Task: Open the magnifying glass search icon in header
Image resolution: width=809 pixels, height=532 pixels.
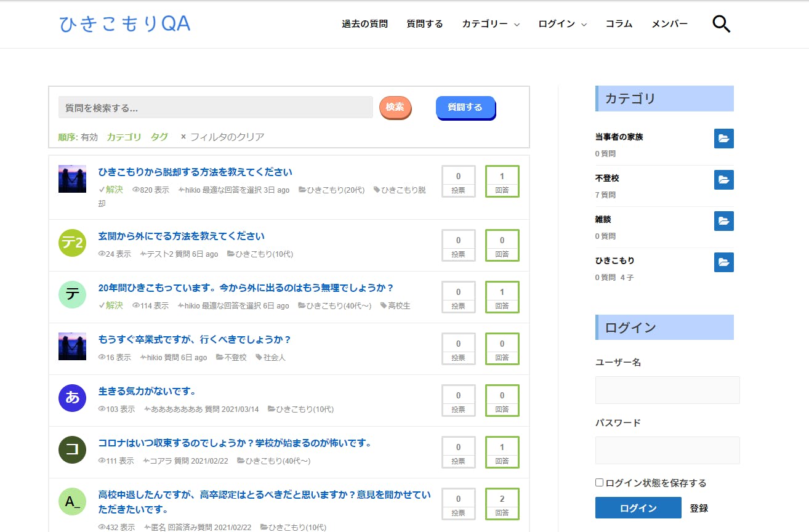Action: [x=721, y=24]
